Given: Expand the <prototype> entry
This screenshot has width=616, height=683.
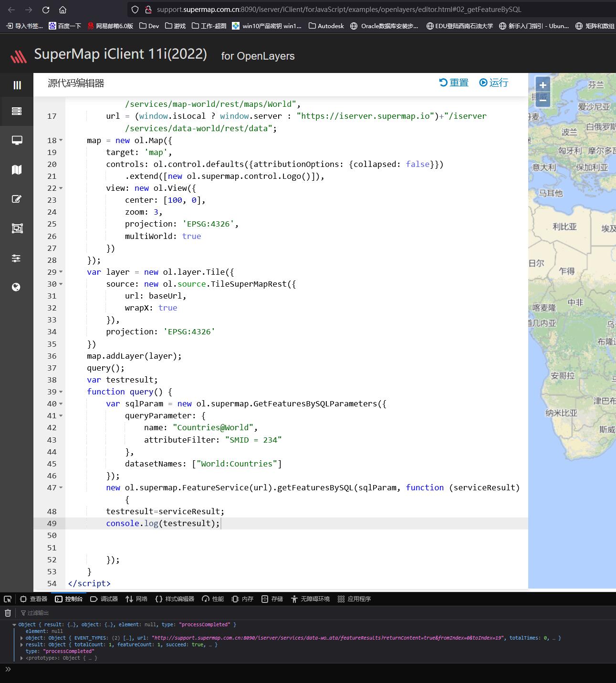Looking at the screenshot, I should tap(21, 658).
